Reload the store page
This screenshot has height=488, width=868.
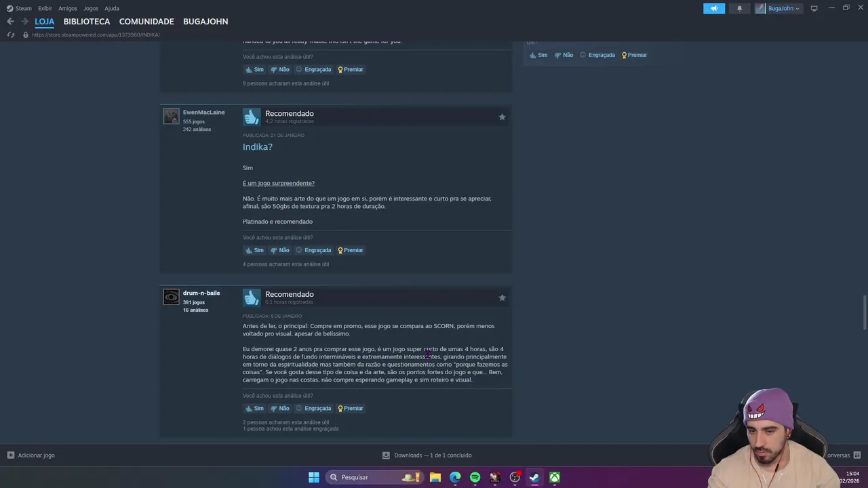coord(10,35)
